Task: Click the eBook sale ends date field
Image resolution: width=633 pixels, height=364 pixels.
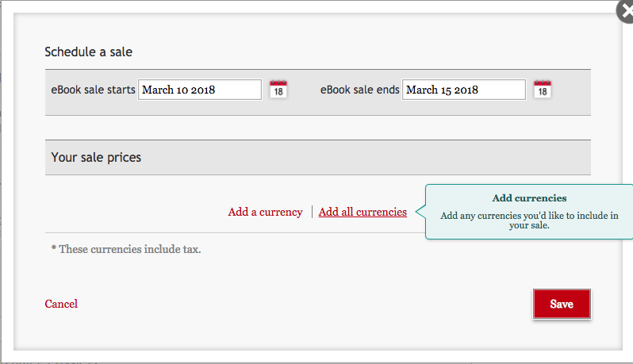Action: pos(463,90)
